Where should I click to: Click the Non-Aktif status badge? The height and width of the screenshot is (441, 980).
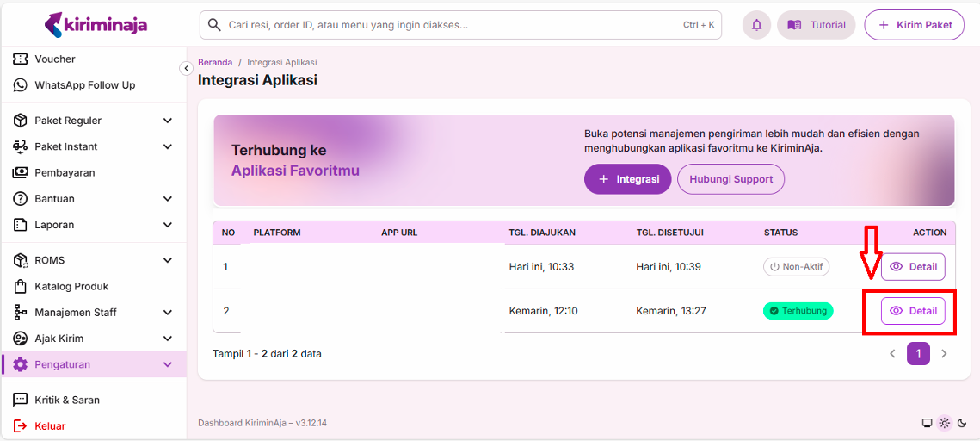796,266
